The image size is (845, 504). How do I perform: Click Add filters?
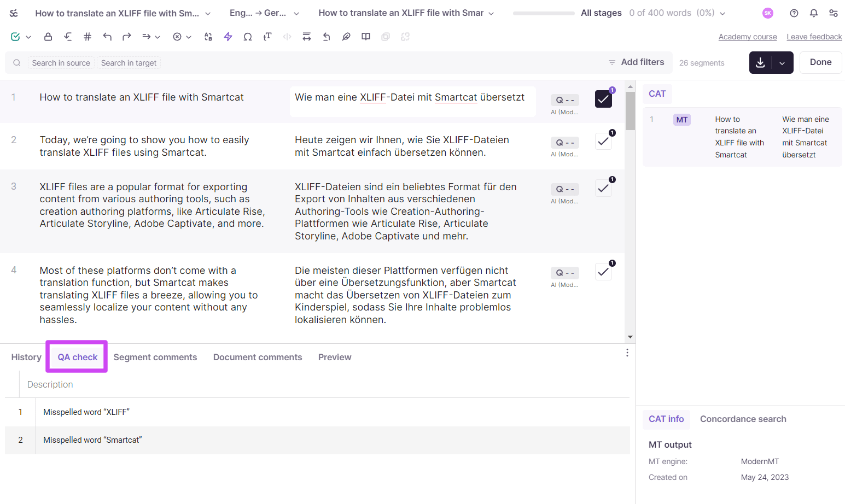[637, 62]
